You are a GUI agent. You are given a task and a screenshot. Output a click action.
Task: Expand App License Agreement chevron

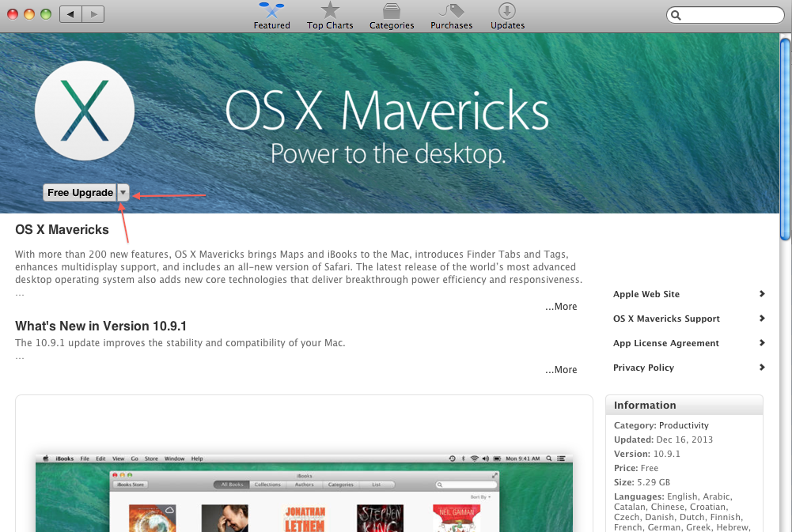coord(762,343)
